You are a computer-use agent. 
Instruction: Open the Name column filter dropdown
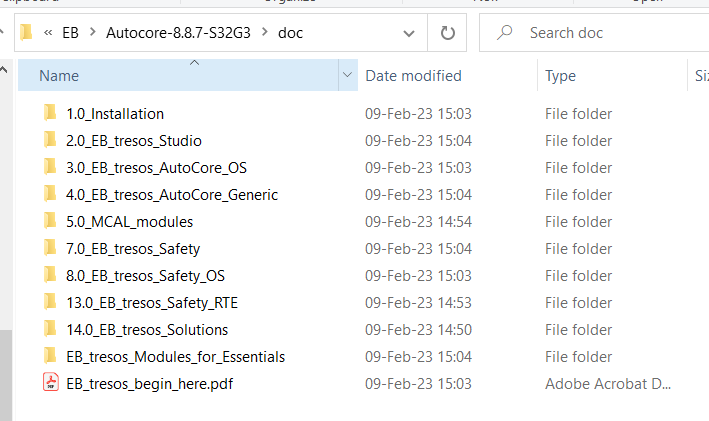[x=347, y=75]
